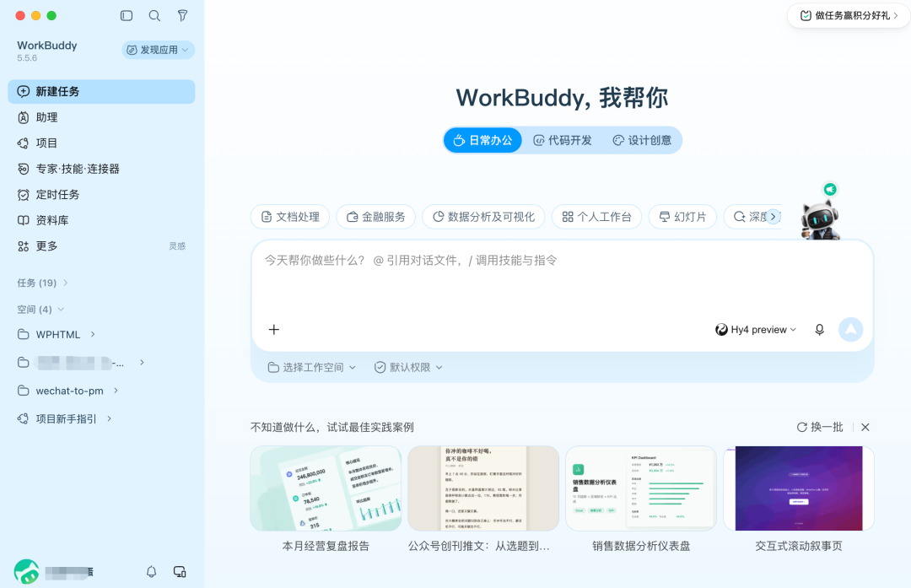This screenshot has width=911, height=588.
Task: Open notifications bell icon
Action: point(151,572)
